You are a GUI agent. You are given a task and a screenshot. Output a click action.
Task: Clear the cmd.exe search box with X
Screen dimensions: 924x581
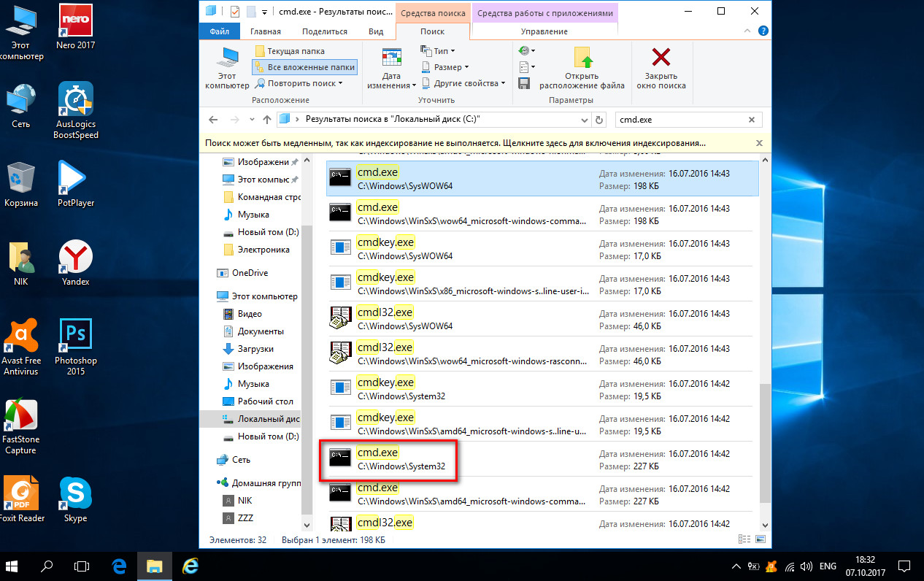pos(752,120)
